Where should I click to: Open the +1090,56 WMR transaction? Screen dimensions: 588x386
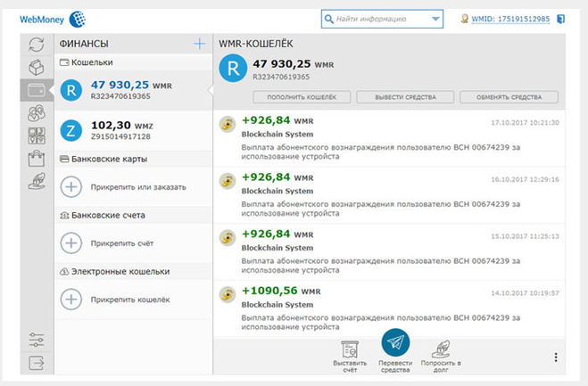[x=389, y=308]
